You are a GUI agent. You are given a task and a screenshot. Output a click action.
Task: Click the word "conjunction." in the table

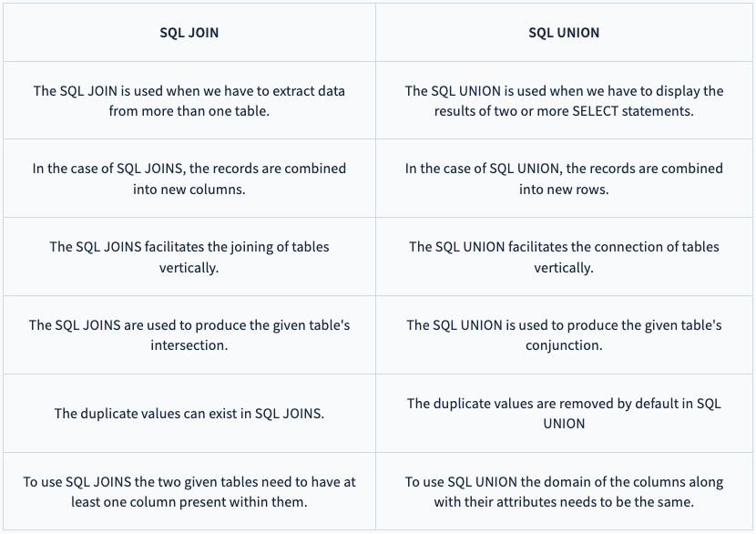point(564,346)
